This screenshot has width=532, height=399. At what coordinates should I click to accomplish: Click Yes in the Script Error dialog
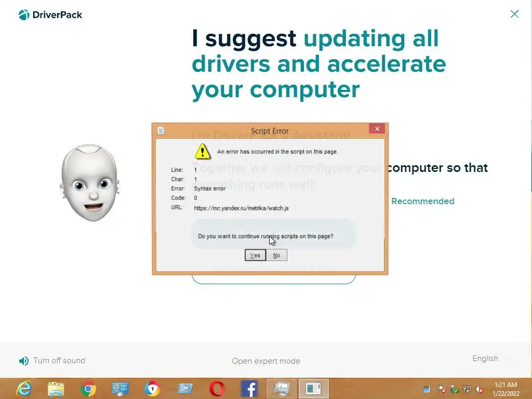[x=255, y=255]
